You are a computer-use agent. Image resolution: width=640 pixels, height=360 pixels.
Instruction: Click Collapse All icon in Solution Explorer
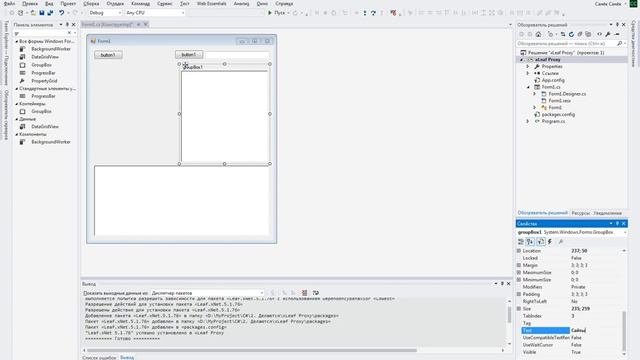click(580, 34)
